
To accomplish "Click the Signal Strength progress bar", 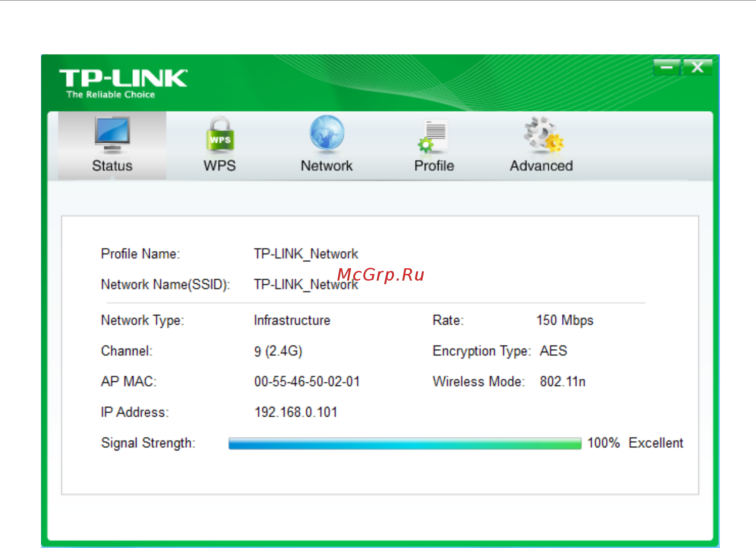I will [405, 443].
